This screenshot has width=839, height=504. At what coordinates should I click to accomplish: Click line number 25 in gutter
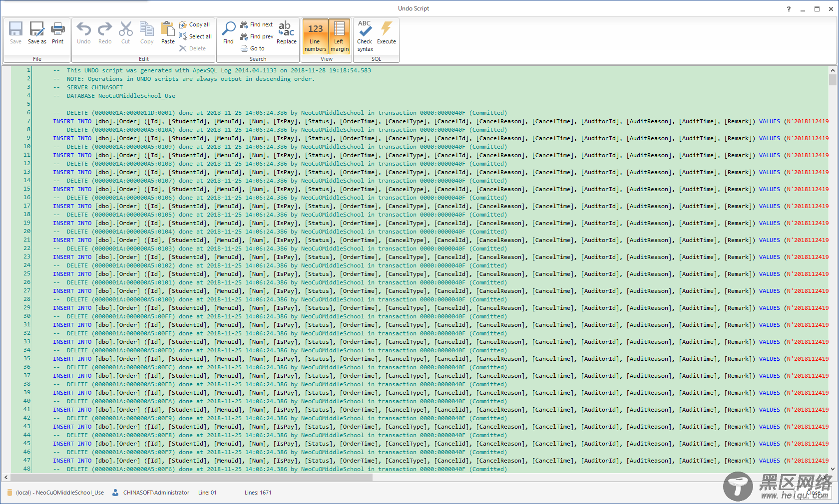[27, 274]
